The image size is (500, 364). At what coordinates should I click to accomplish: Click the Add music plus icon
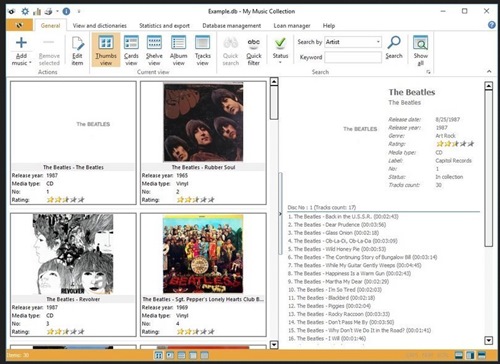21,43
